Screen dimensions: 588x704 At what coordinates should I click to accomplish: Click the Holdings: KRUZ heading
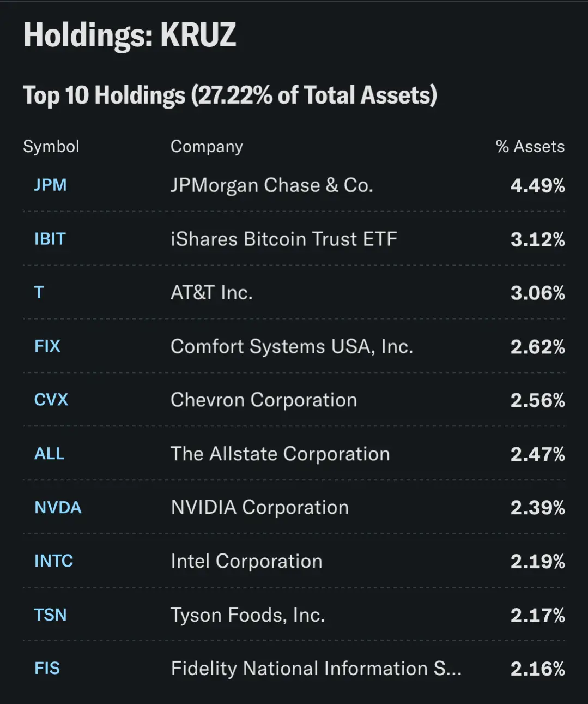(x=130, y=35)
